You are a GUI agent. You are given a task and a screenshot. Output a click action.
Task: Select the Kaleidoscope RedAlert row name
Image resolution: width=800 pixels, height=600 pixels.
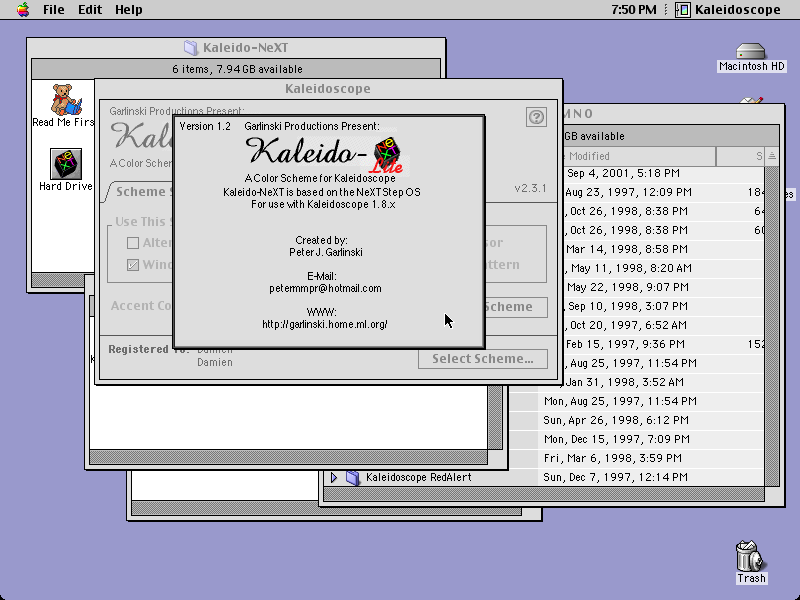418,478
